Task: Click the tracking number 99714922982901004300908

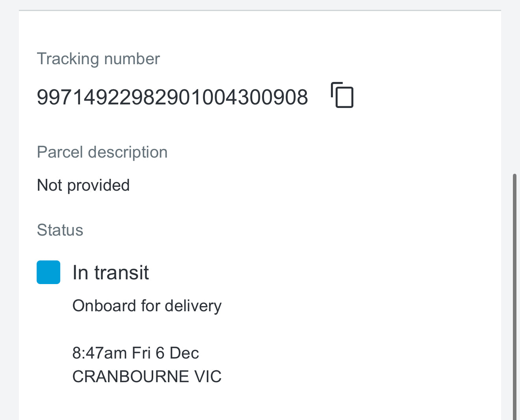Action: click(x=172, y=97)
